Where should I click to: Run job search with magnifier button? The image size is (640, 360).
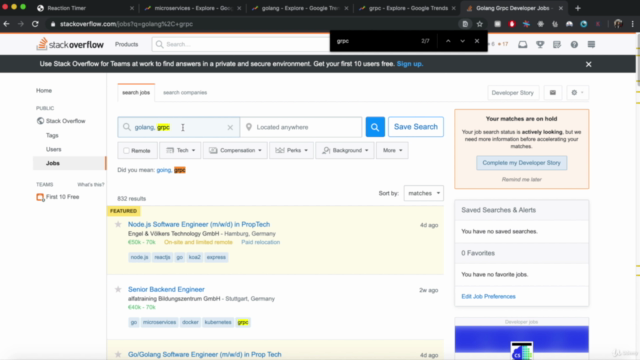375,127
